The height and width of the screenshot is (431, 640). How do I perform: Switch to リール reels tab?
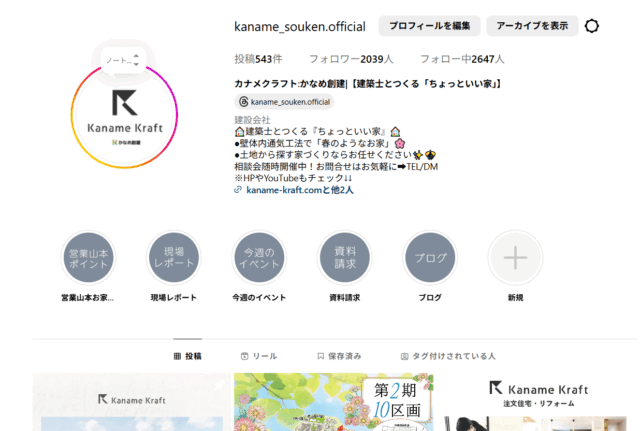pyautogui.click(x=259, y=356)
